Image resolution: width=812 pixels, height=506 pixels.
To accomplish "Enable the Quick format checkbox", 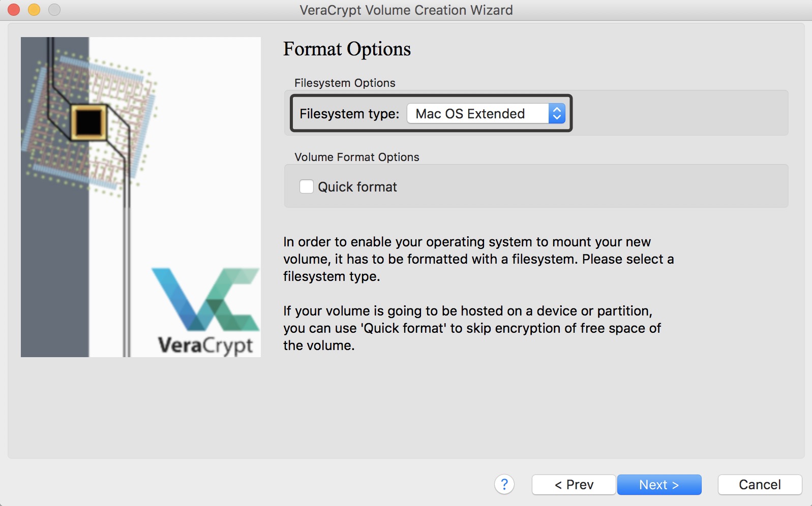I will tap(307, 187).
